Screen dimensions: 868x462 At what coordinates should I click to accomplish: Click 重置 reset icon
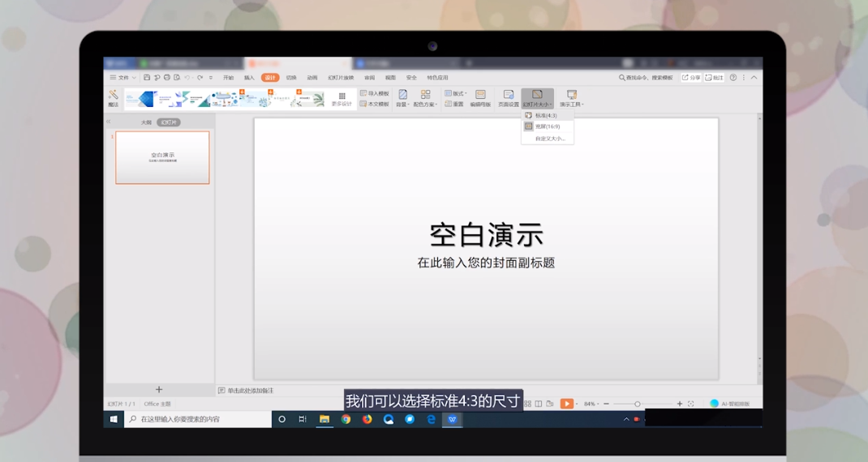point(454,104)
